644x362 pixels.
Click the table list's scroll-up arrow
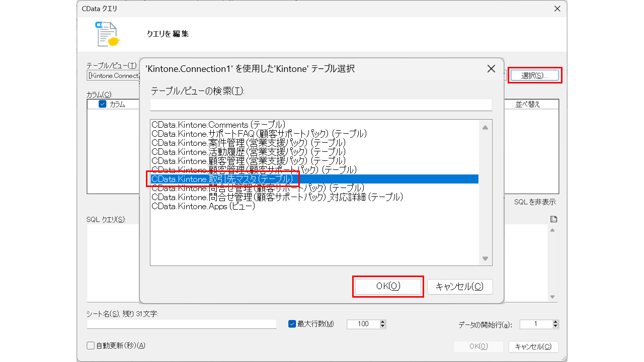[485, 128]
